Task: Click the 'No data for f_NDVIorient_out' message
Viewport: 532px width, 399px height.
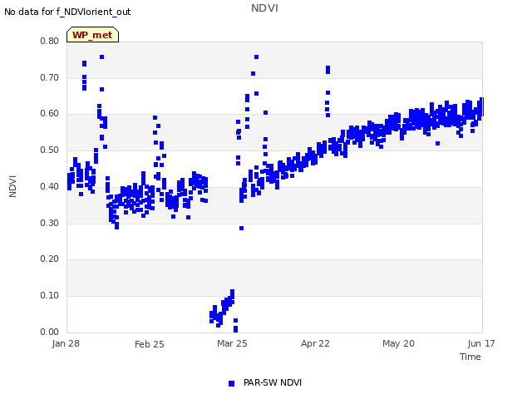Action: tap(67, 12)
